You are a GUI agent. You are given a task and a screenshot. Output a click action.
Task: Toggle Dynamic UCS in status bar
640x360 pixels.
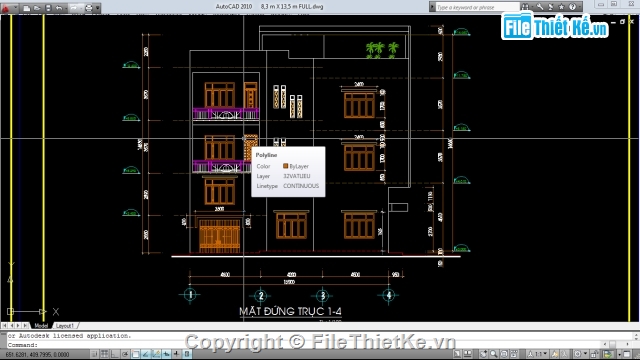coord(156,354)
